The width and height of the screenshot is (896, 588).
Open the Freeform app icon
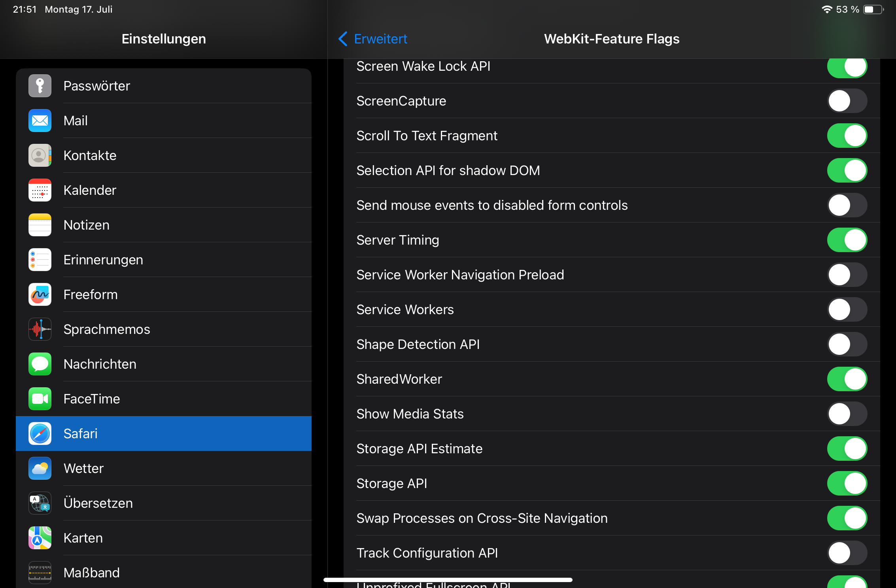40,294
